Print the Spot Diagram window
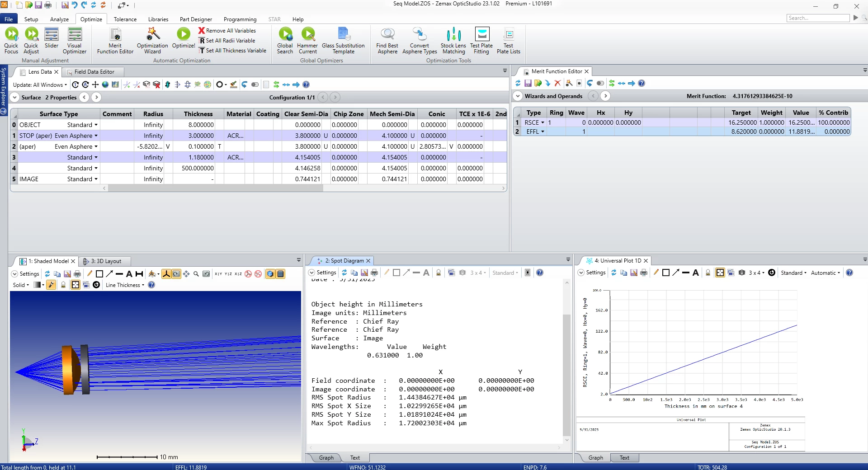This screenshot has width=868, height=470. click(374, 273)
